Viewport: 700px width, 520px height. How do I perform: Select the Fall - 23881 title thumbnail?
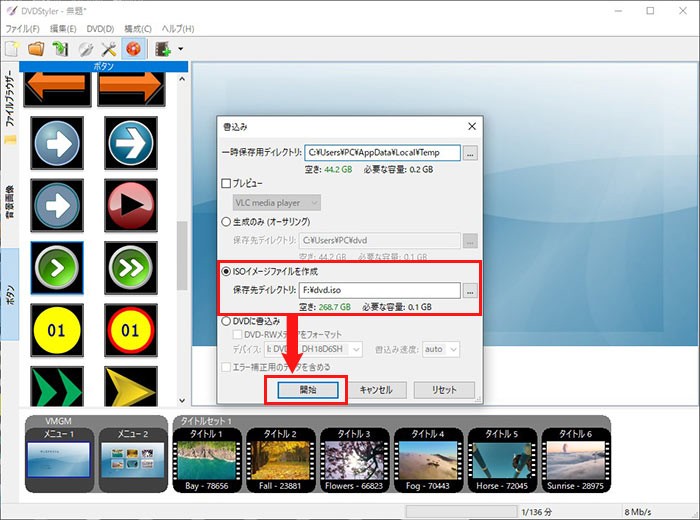(280, 460)
